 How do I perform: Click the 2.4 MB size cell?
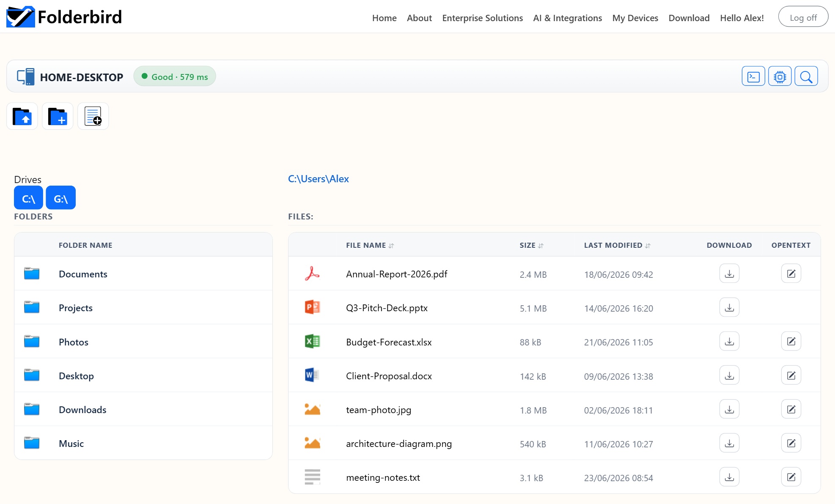(533, 274)
